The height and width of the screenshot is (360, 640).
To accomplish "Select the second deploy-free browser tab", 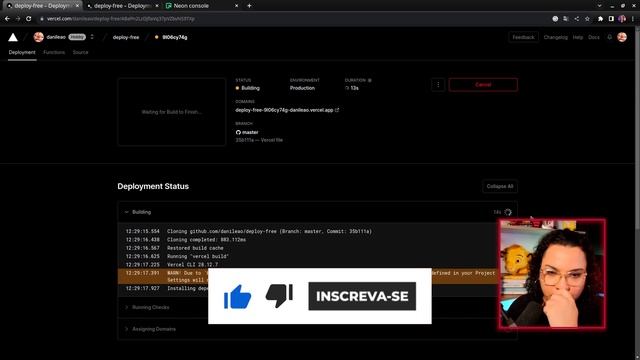I will (121, 6).
